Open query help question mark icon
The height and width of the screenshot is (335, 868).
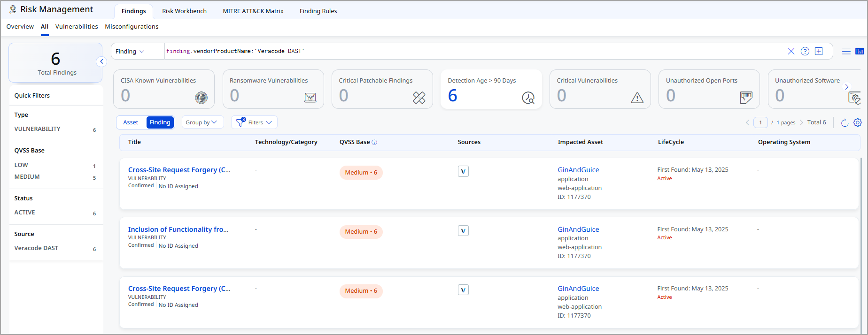click(805, 52)
